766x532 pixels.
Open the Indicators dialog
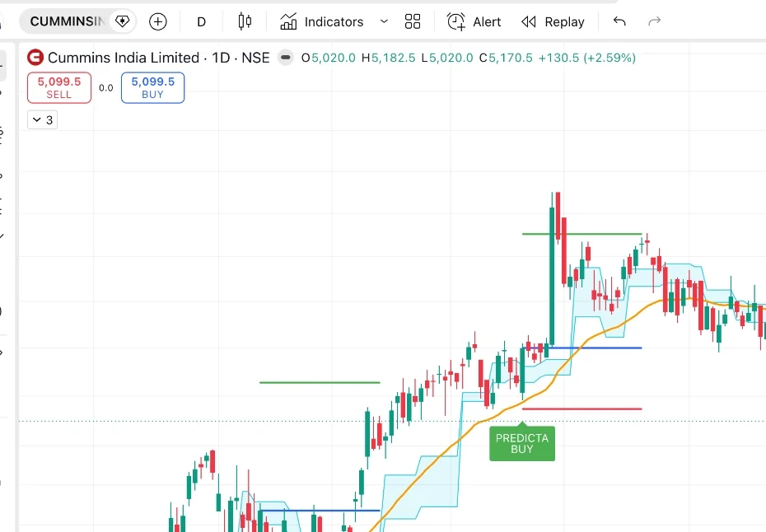coord(322,21)
